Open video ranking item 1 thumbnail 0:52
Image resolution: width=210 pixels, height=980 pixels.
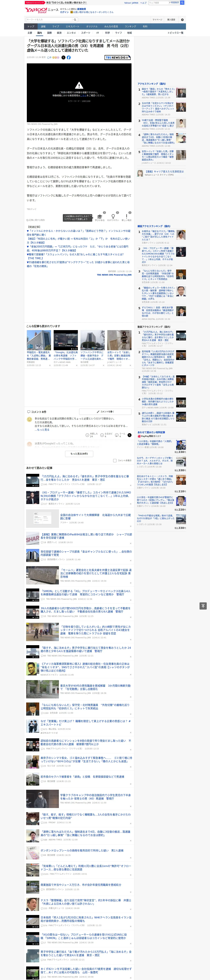click(181, 335)
